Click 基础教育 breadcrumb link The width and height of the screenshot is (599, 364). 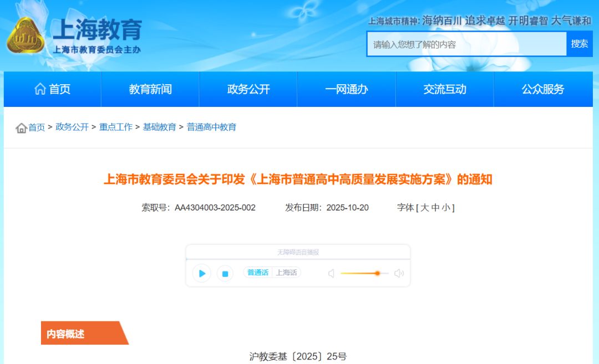tap(159, 127)
